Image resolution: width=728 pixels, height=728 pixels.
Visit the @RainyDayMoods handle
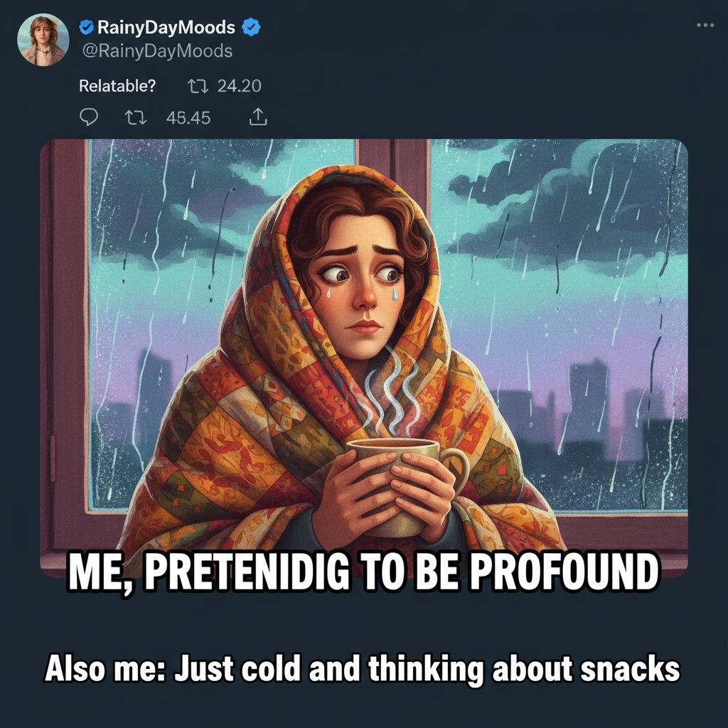[156, 51]
